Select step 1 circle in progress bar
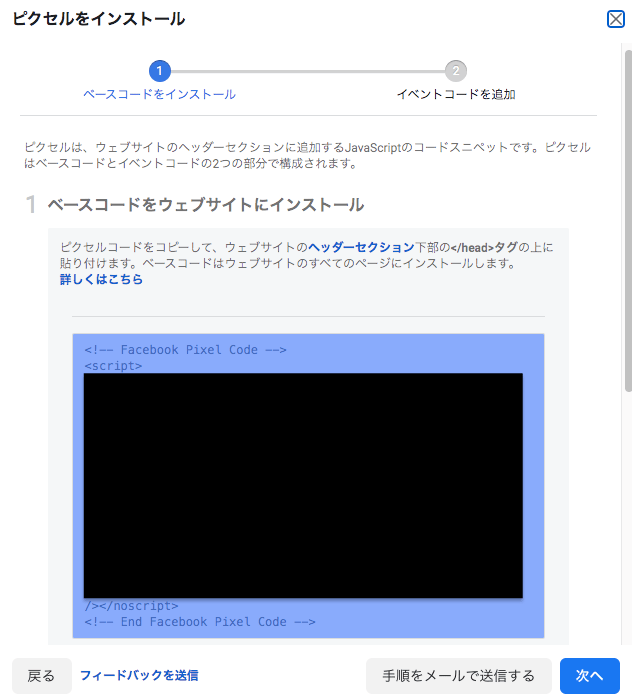Screen dimensions: 632x699 pos(160,71)
